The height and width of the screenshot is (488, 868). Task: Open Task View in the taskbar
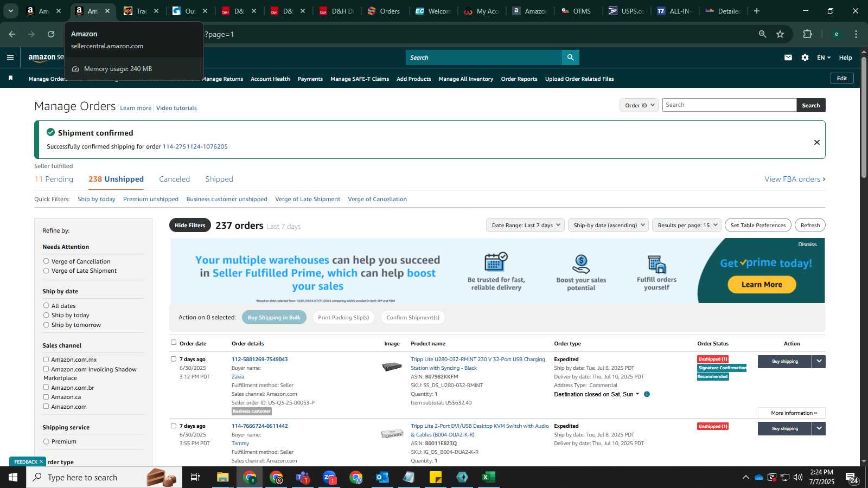(195, 477)
